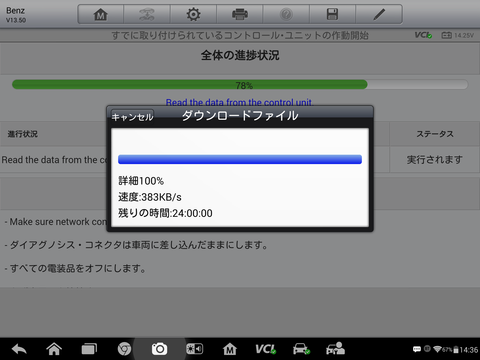Tap the Android back arrow

[x=19, y=349]
